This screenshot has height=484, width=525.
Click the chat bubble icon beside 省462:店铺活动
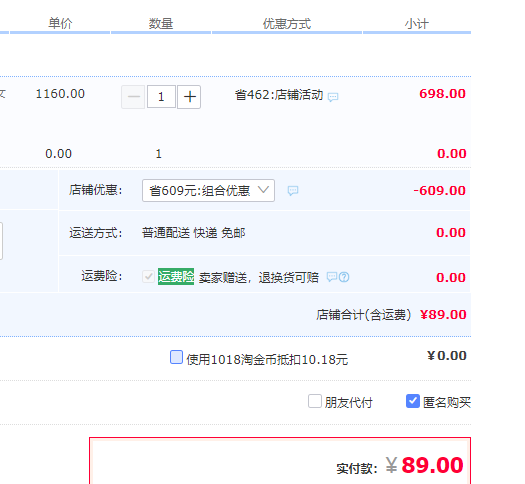333,97
